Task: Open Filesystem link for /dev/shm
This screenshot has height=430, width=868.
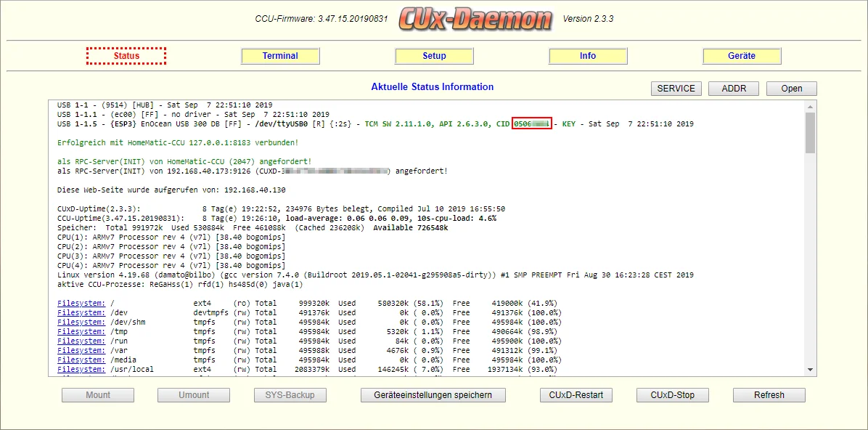Action: click(x=81, y=322)
